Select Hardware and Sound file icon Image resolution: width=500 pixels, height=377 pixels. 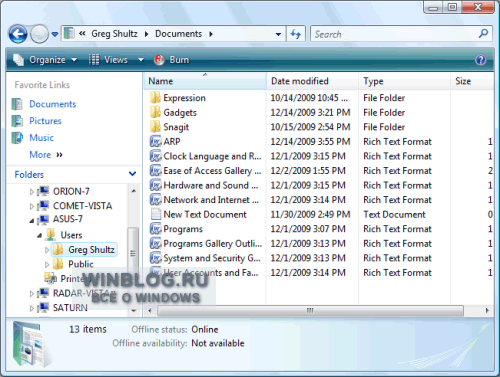155,185
